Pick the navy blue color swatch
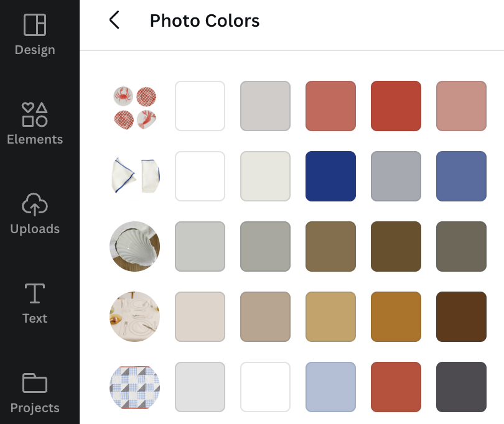Viewport: 504px width, 424px height. pos(331,177)
